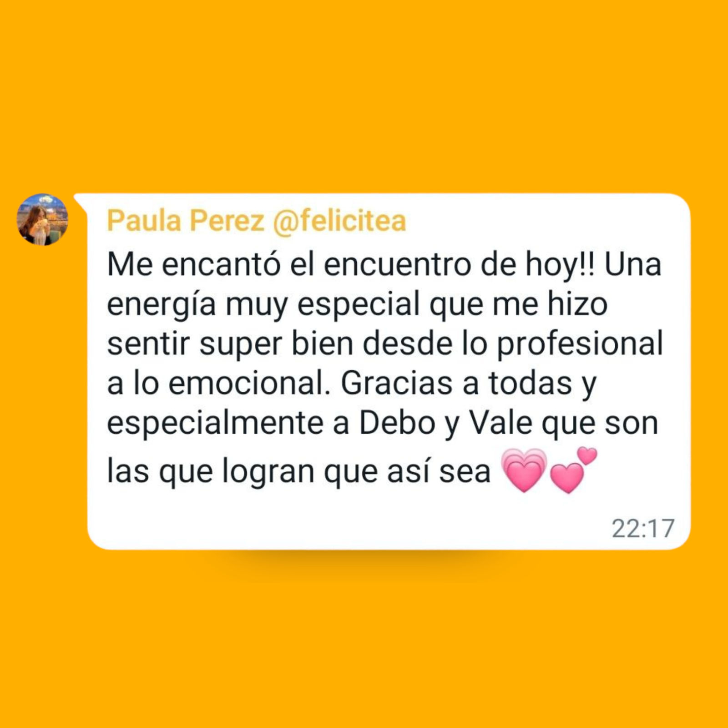Click the word "energía" in the message
The width and height of the screenshot is (728, 728).
click(x=162, y=306)
